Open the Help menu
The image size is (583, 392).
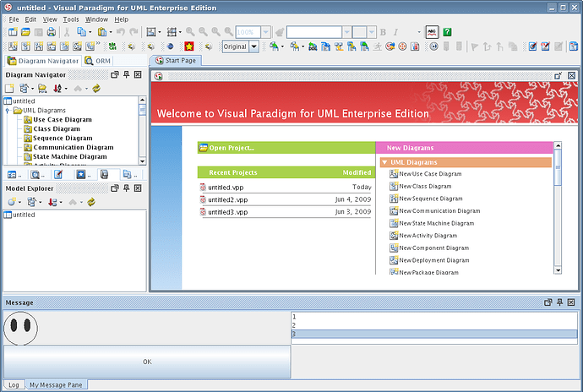(x=121, y=19)
